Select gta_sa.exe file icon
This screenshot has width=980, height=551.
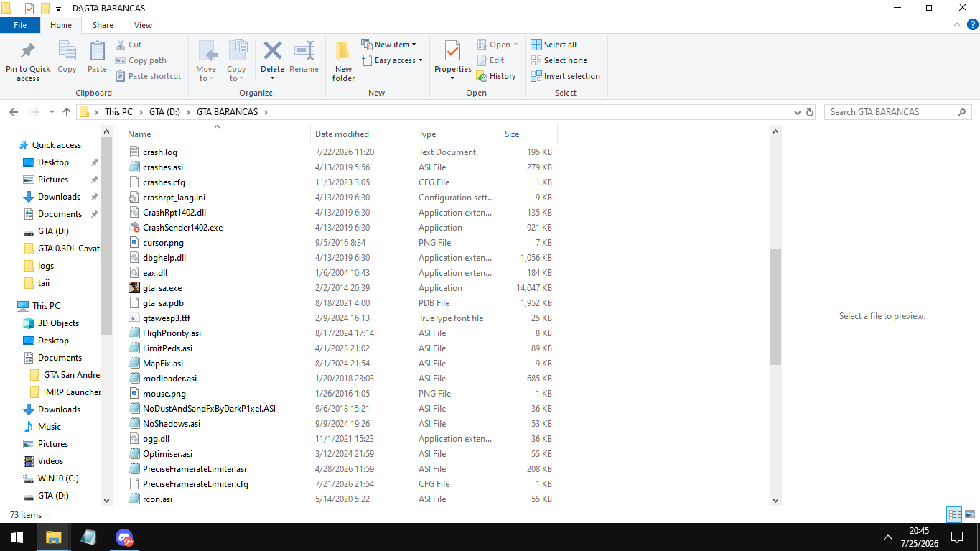(x=134, y=288)
